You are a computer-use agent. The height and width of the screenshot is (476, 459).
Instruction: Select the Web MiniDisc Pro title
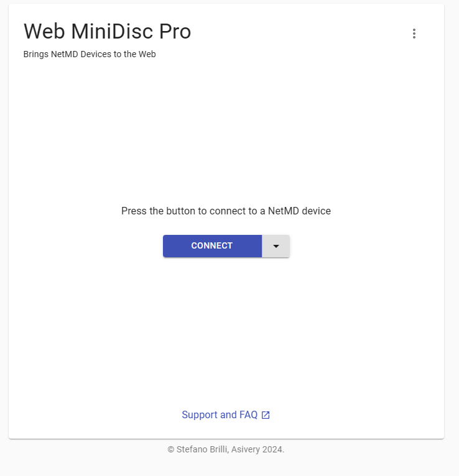[x=107, y=31]
